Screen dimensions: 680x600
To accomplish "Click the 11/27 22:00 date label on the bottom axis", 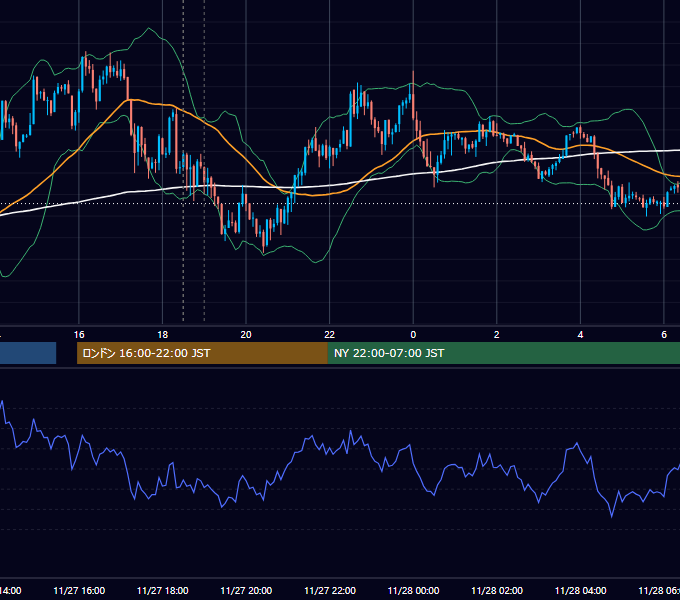I will pyautogui.click(x=330, y=590).
